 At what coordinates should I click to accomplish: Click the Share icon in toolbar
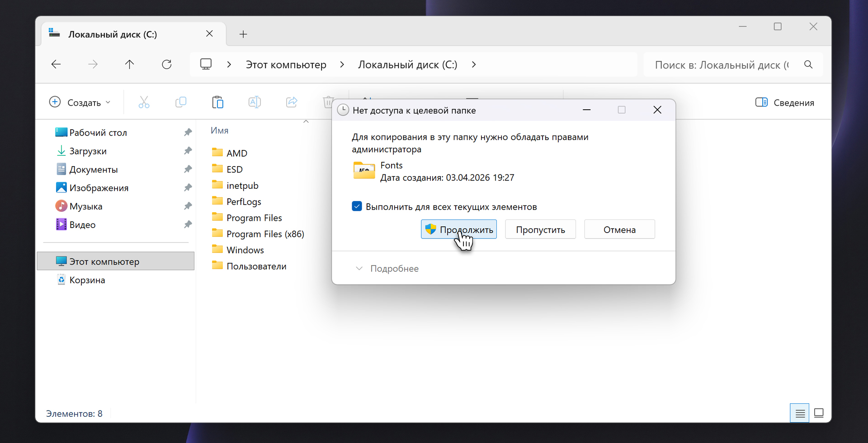(x=292, y=103)
